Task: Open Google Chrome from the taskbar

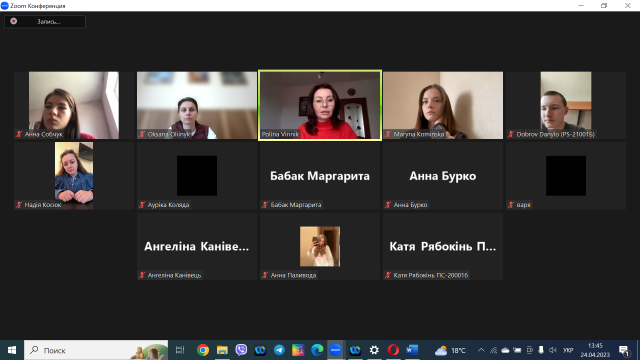Action: tap(203, 350)
